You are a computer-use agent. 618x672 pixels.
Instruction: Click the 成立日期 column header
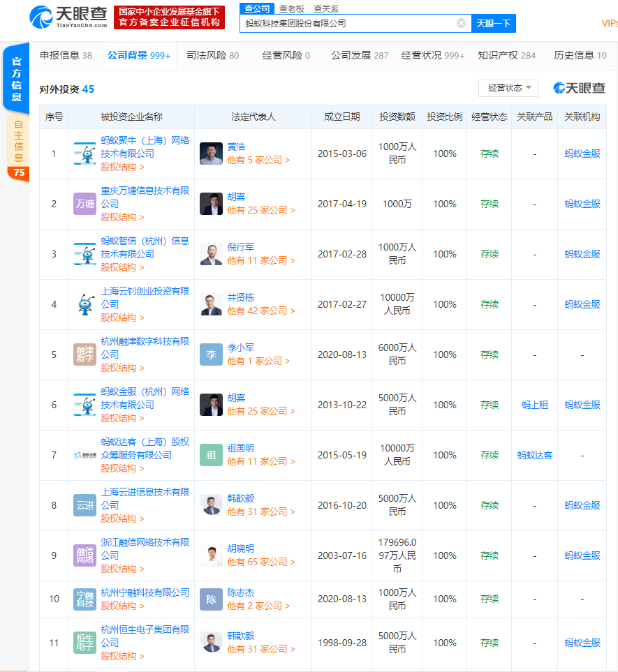341,117
